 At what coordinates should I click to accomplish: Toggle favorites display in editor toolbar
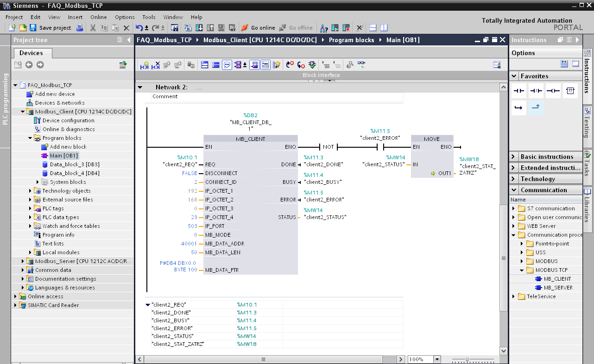[277, 65]
